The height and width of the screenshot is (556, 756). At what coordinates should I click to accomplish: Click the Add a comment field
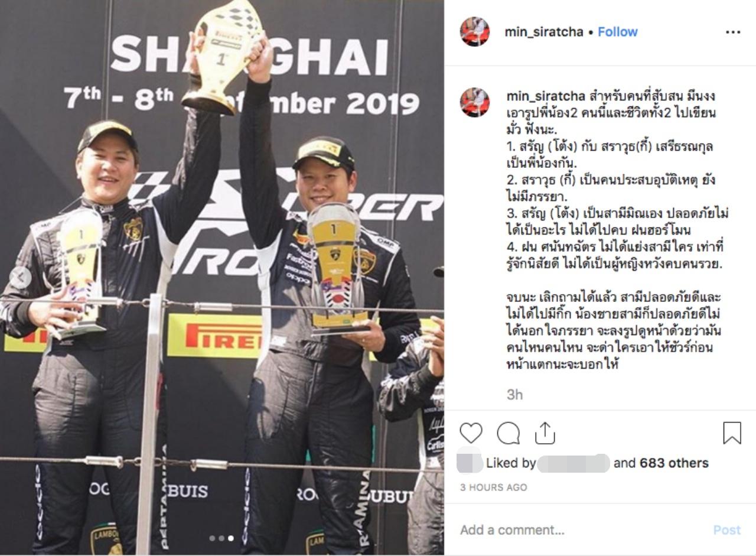(582, 530)
